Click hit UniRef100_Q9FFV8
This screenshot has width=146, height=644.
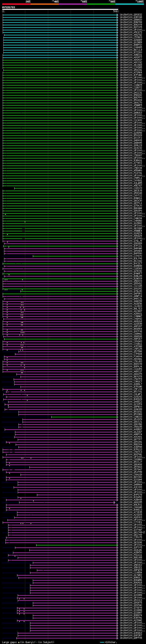131,638
